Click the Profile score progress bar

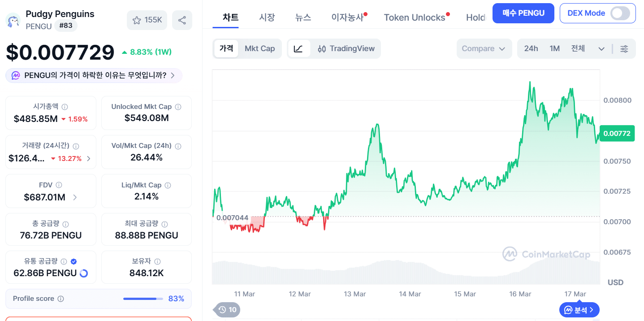143,299
